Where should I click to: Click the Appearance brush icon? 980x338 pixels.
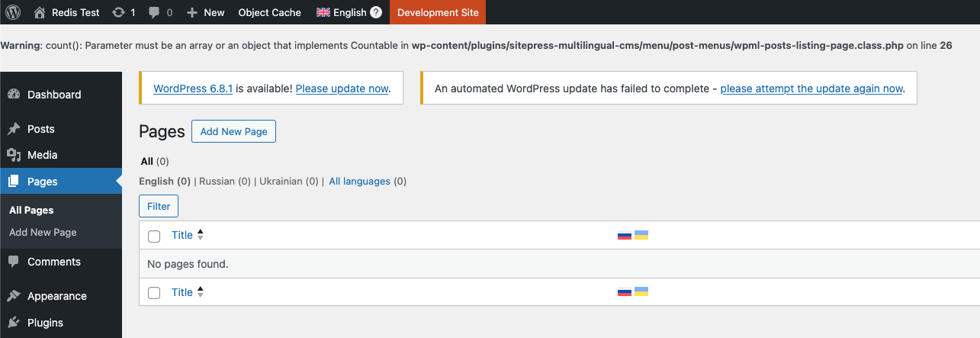click(x=14, y=296)
